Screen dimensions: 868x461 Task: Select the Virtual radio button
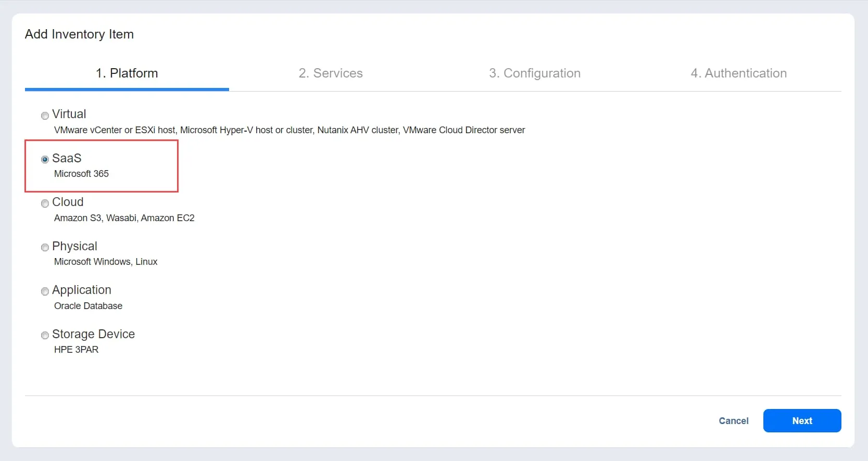[x=45, y=116]
